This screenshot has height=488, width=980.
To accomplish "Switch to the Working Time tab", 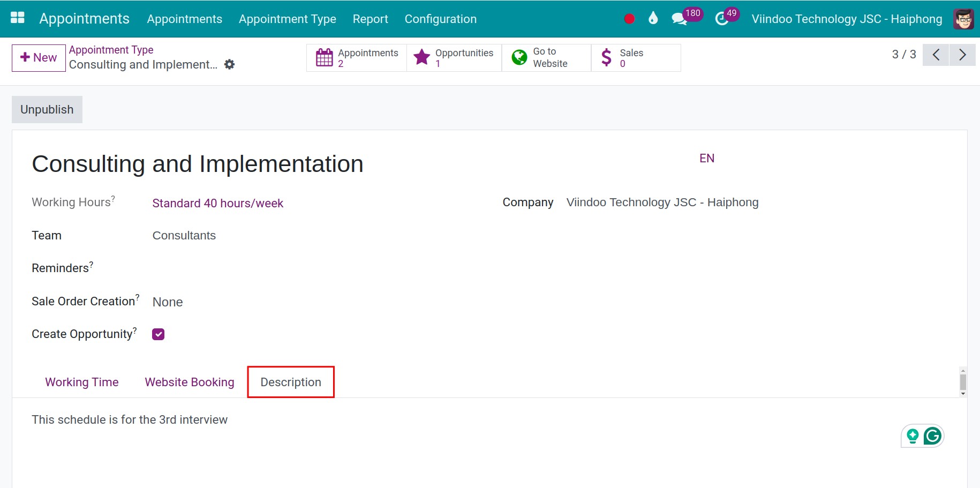I will coord(82,382).
